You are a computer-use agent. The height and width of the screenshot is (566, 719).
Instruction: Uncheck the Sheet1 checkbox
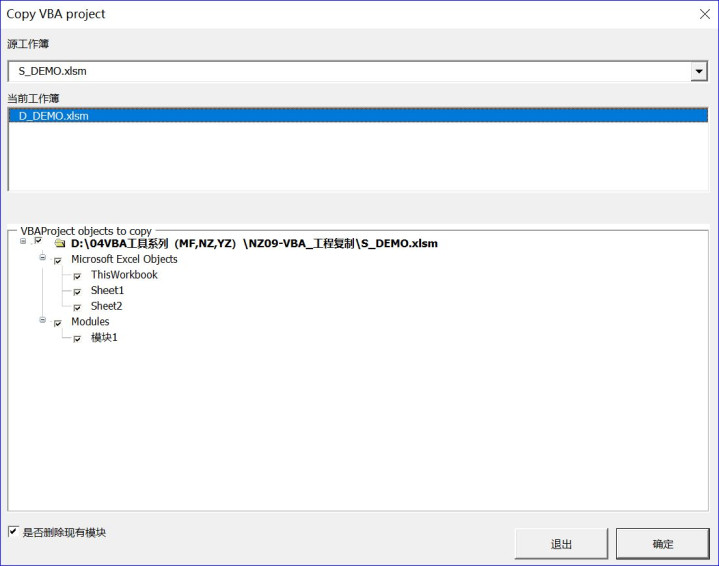point(77,292)
